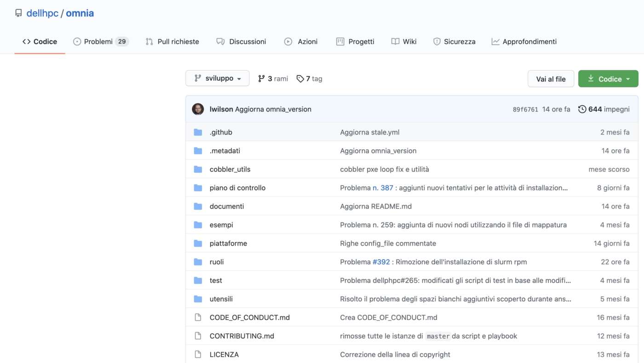Switch to the Problemi tab
The height and width of the screenshot is (363, 644).
click(98, 41)
